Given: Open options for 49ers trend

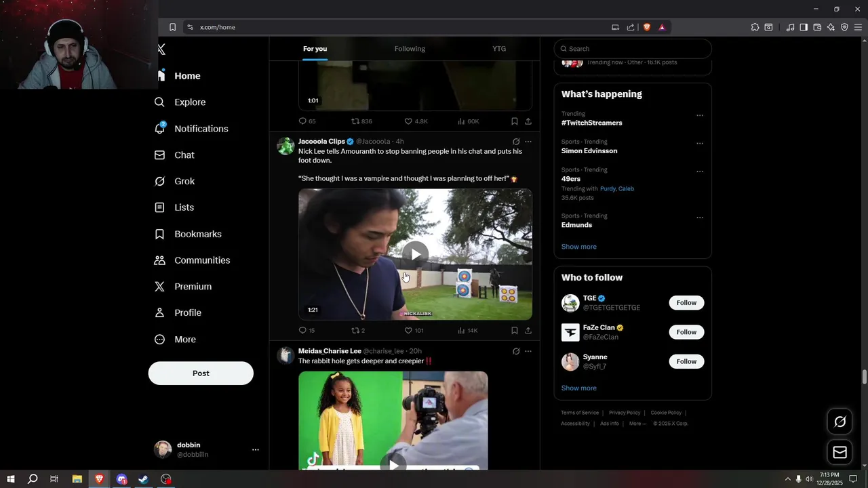Looking at the screenshot, I should (x=700, y=171).
